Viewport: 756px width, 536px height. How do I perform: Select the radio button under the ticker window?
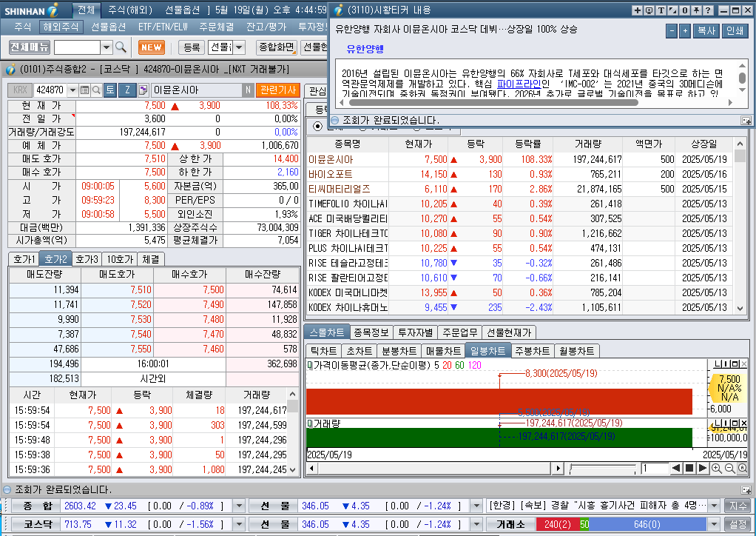tap(318, 126)
